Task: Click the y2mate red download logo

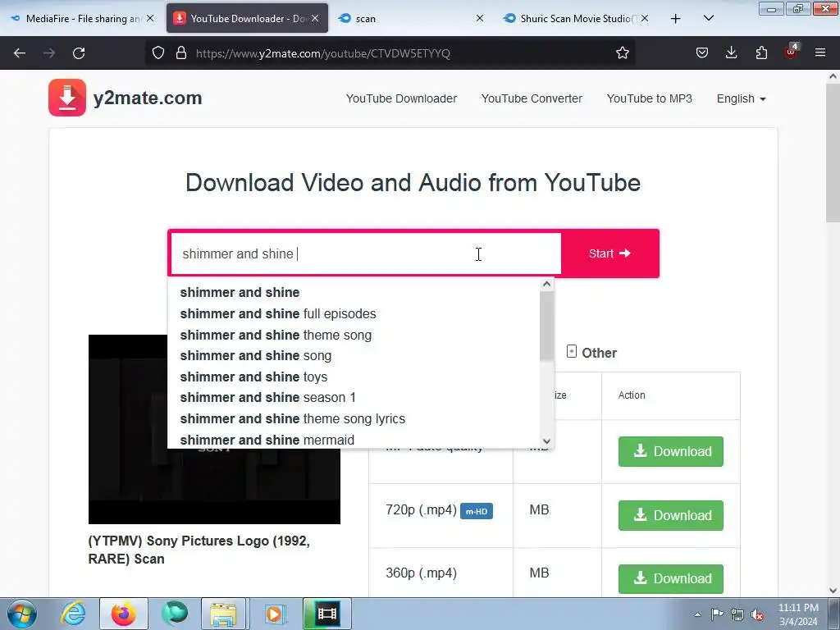Action: [67, 98]
